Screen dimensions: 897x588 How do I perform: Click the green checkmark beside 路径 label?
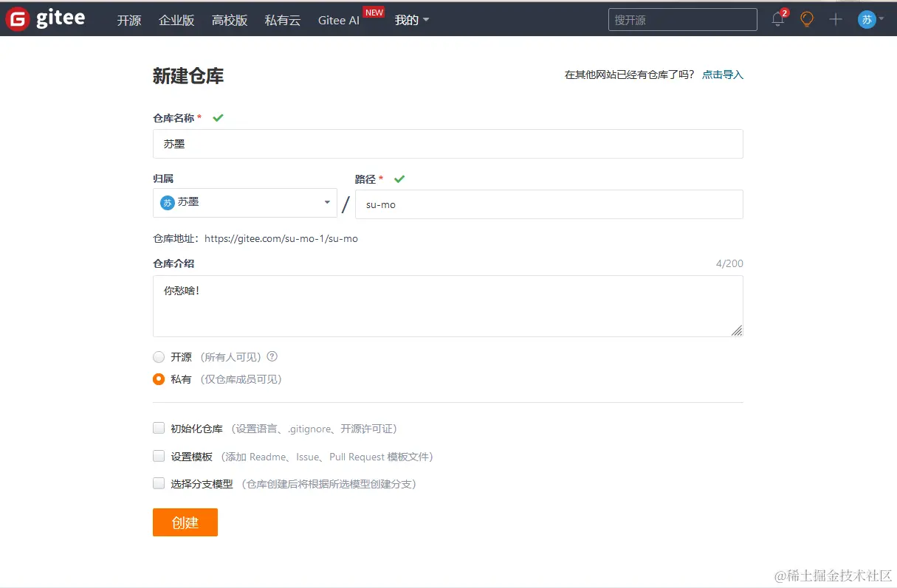[x=399, y=179]
